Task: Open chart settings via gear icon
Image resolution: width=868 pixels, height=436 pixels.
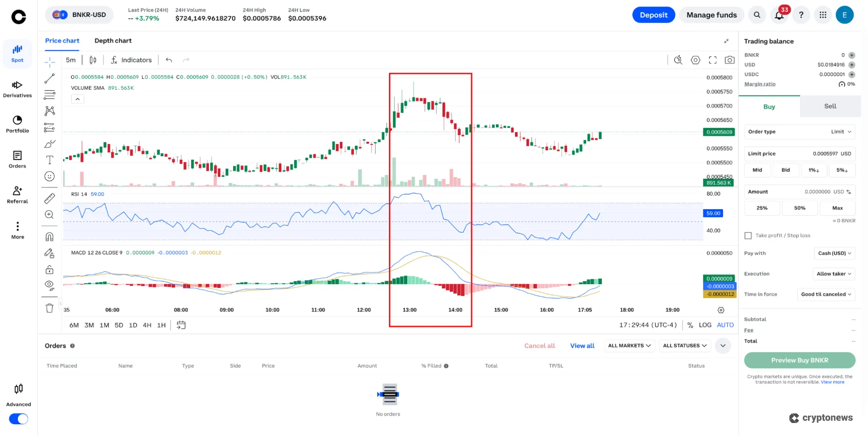Action: coord(695,60)
